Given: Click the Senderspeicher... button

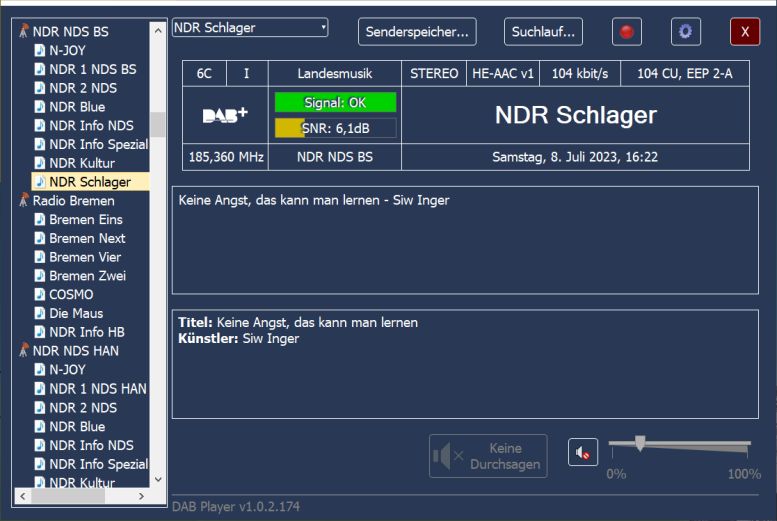Looking at the screenshot, I should 417,32.
